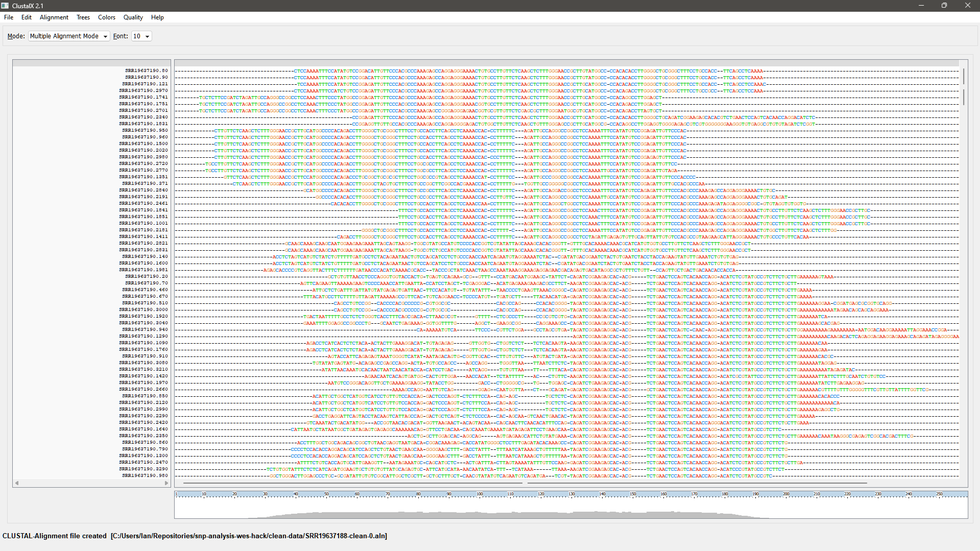Open the Help menu

pyautogui.click(x=157, y=17)
